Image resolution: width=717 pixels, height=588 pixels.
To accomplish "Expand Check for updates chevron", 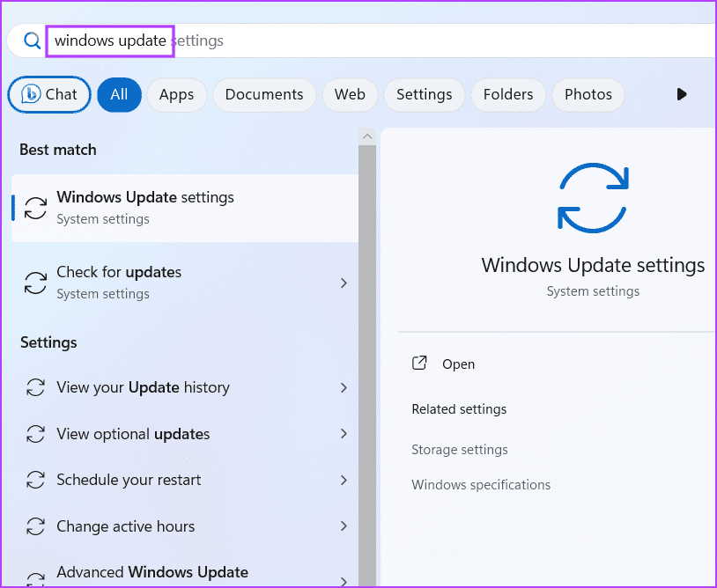I will point(344,283).
